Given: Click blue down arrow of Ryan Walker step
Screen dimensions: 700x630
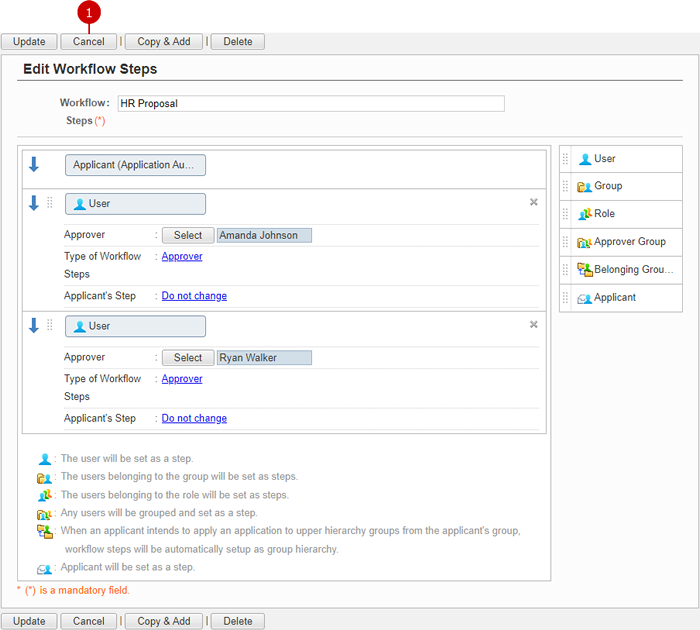Looking at the screenshot, I should pyautogui.click(x=33, y=325).
